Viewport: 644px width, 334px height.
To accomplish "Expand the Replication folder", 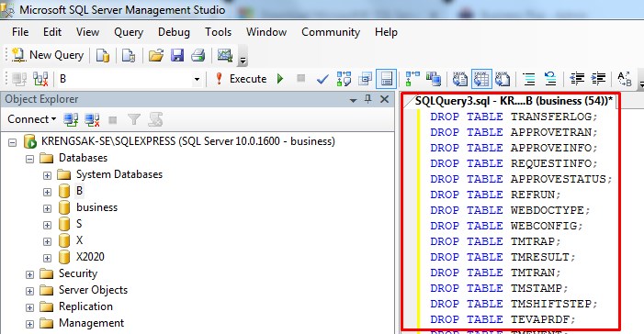I will pos(29,307).
